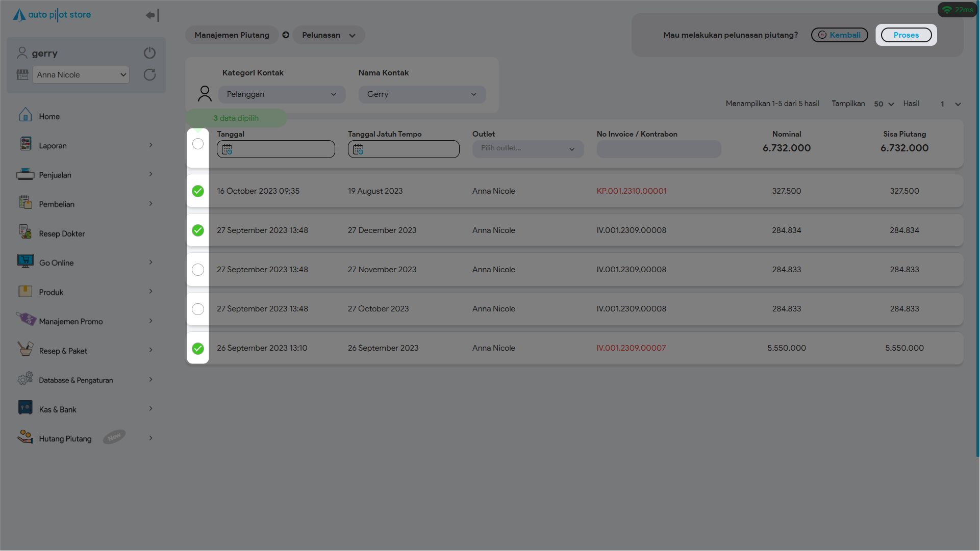
Task: Click the Resep Dokter icon
Action: coord(25,232)
